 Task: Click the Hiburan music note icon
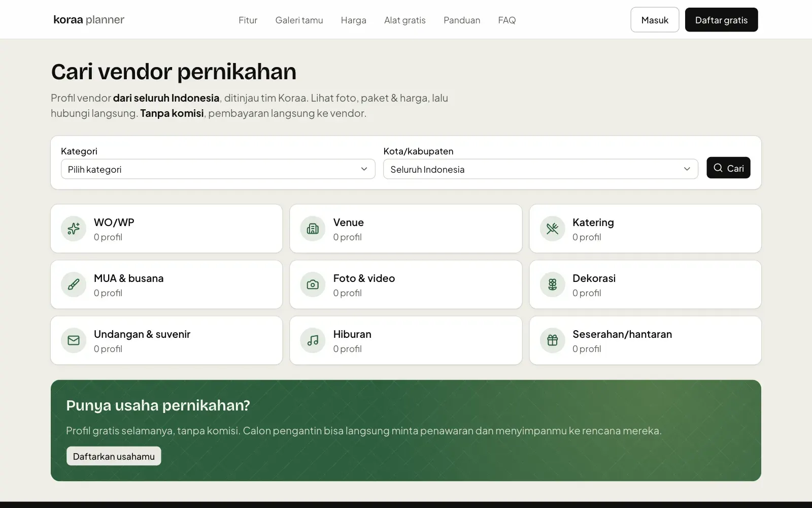coord(313,340)
